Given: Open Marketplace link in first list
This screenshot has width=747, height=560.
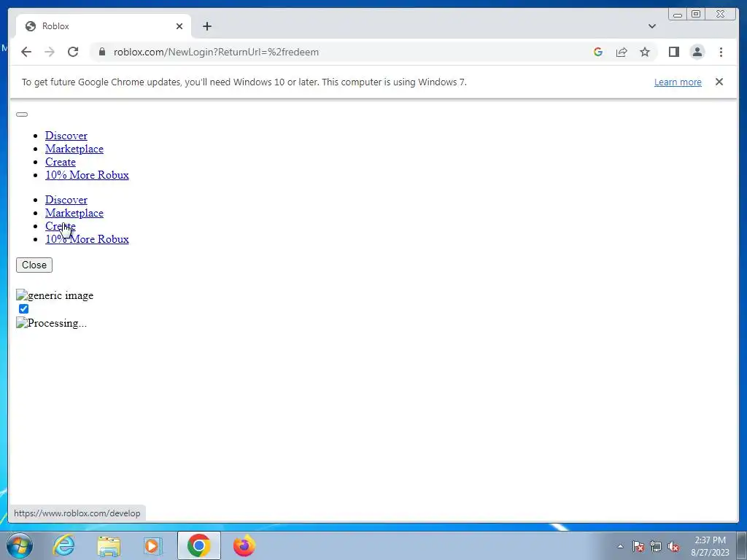Looking at the screenshot, I should coord(74,149).
